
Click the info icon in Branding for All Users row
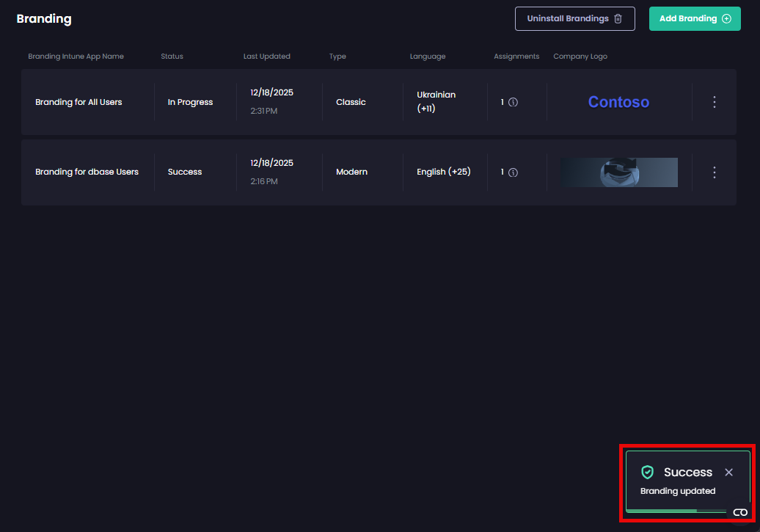(x=514, y=102)
